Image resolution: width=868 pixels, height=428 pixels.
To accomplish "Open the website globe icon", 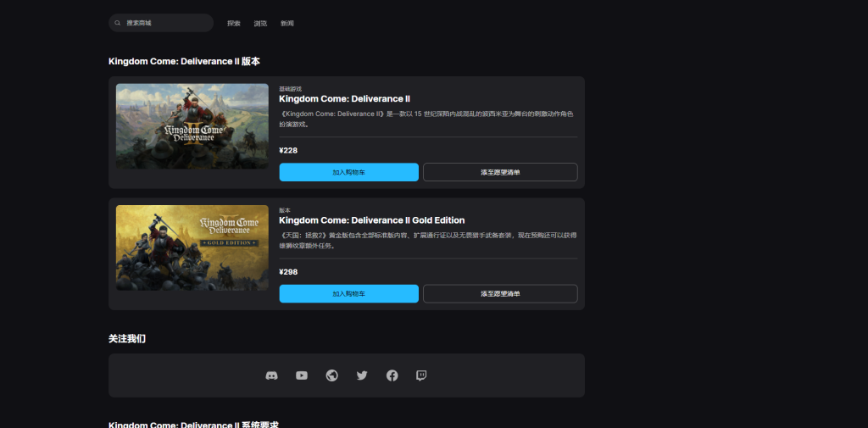I will [x=331, y=375].
